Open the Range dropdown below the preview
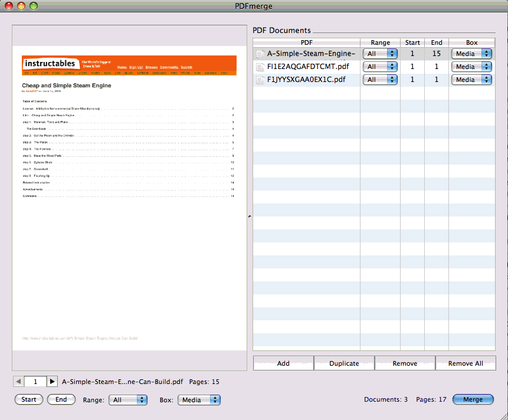Viewport: 508px width, 420px height. [x=128, y=400]
